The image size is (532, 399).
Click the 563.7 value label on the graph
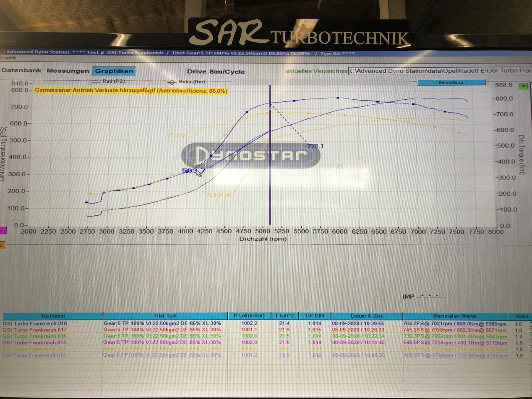point(193,170)
